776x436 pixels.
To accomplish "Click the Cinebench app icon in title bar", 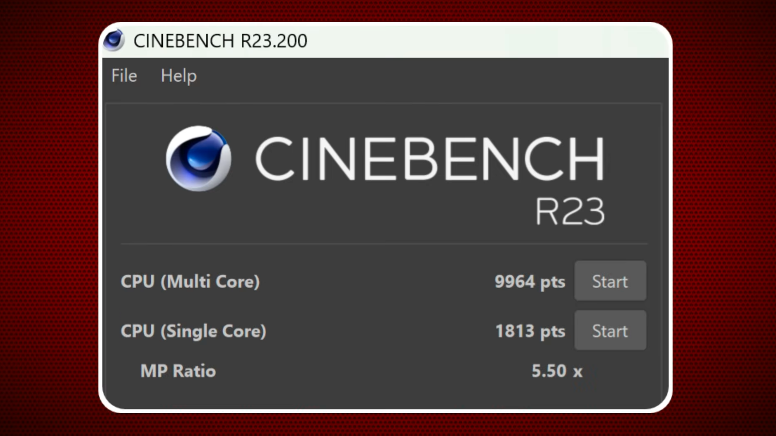I will 114,41.
